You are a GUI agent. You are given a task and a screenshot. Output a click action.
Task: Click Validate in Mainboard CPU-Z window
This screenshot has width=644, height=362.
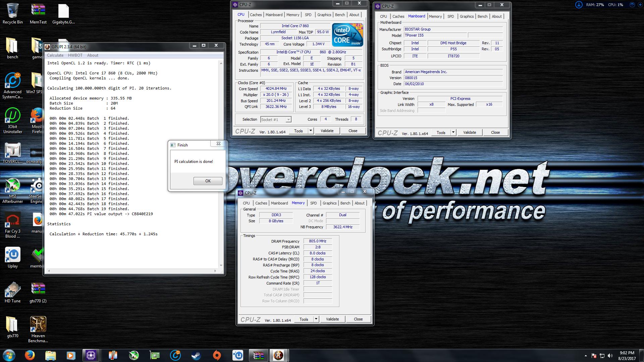[x=470, y=132]
